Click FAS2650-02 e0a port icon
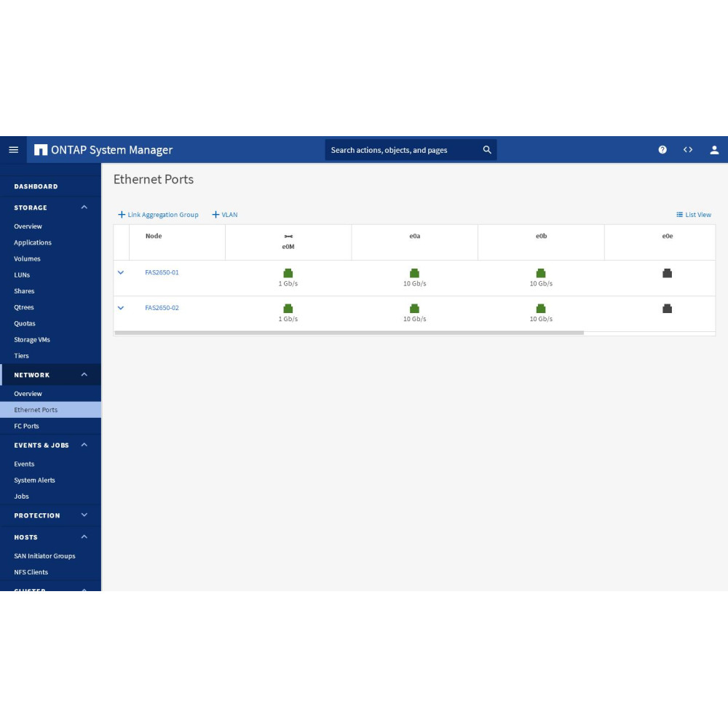728x728 pixels. [x=414, y=309]
